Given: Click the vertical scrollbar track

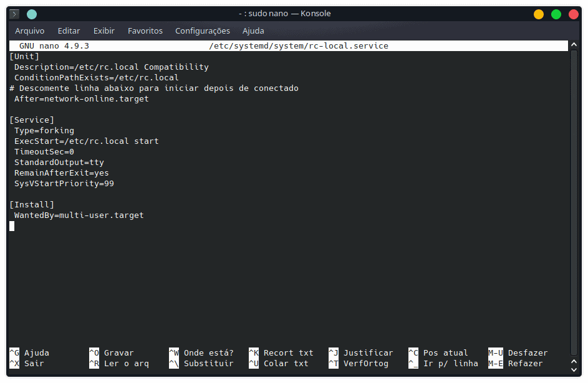Looking at the screenshot, I should pos(574,202).
